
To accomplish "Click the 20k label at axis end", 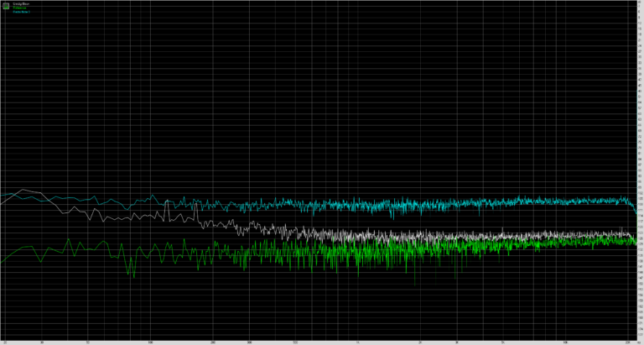I will coord(627,342).
